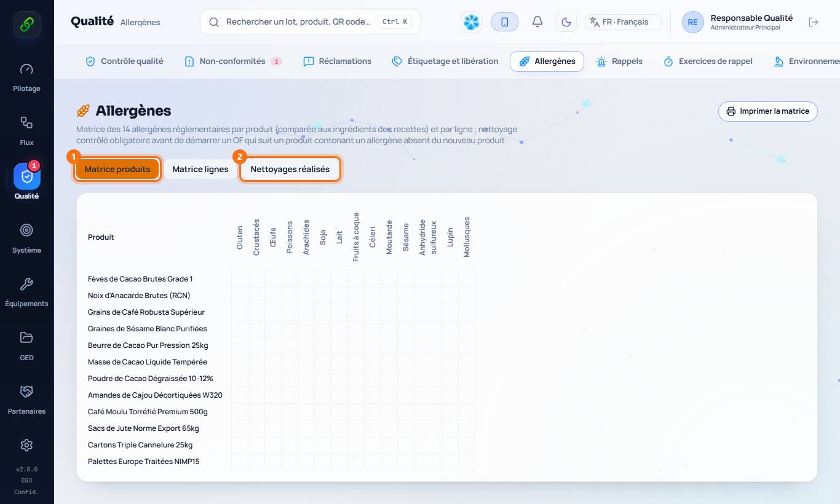The image size is (840, 504).
Task: Click product row Palettes Europe Traitées NIMP15
Action: click(x=282, y=462)
